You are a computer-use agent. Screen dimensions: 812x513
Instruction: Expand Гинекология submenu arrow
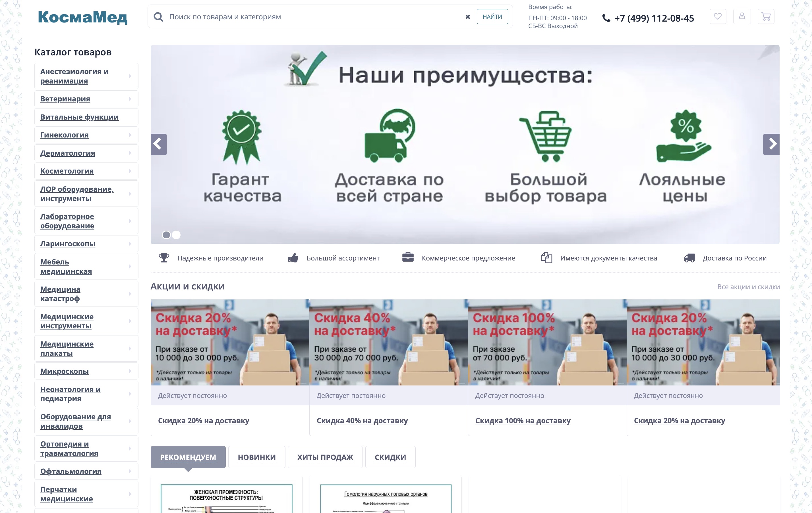(x=130, y=135)
